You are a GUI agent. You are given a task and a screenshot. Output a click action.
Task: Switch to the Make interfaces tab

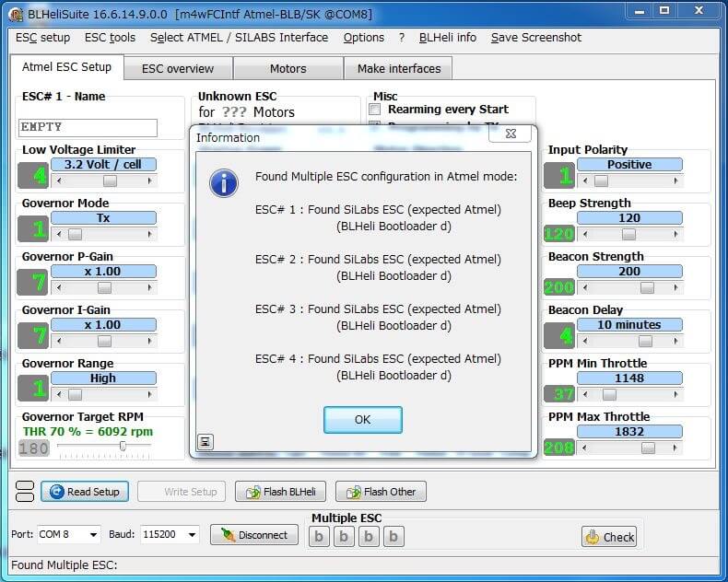(399, 69)
